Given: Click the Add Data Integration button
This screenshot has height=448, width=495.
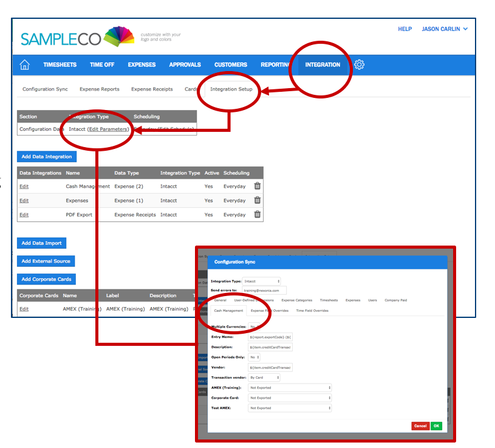Looking at the screenshot, I should click(x=47, y=157).
